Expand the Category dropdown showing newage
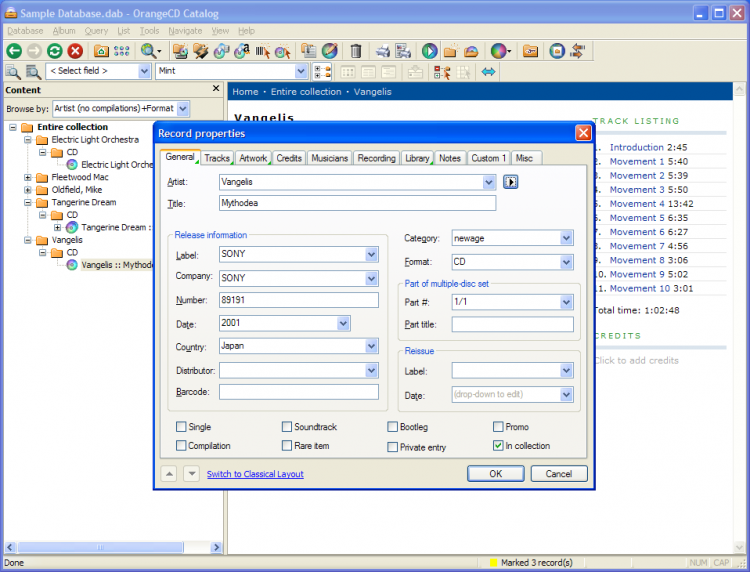The image size is (750, 572). (566, 238)
